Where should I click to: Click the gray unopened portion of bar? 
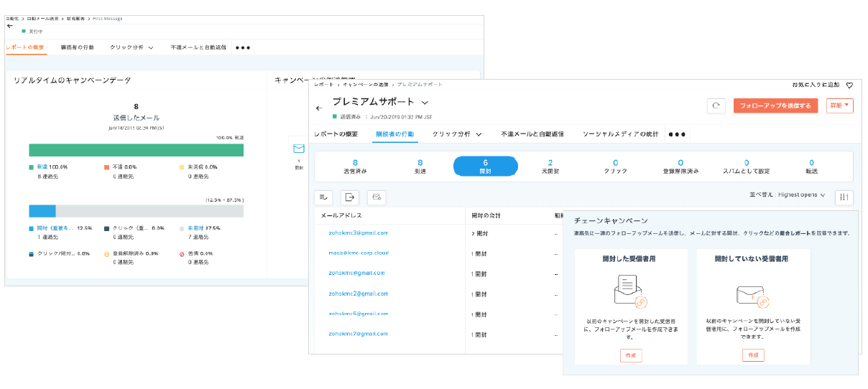point(149,211)
